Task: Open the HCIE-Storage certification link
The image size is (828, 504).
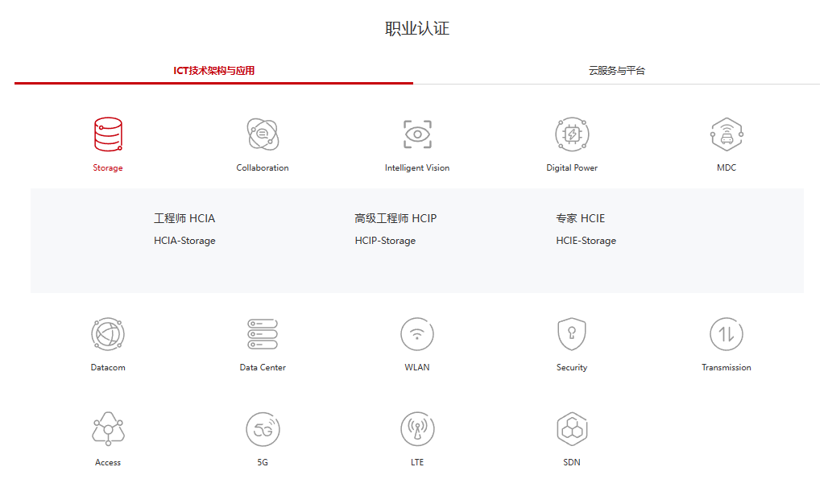Action: click(586, 241)
